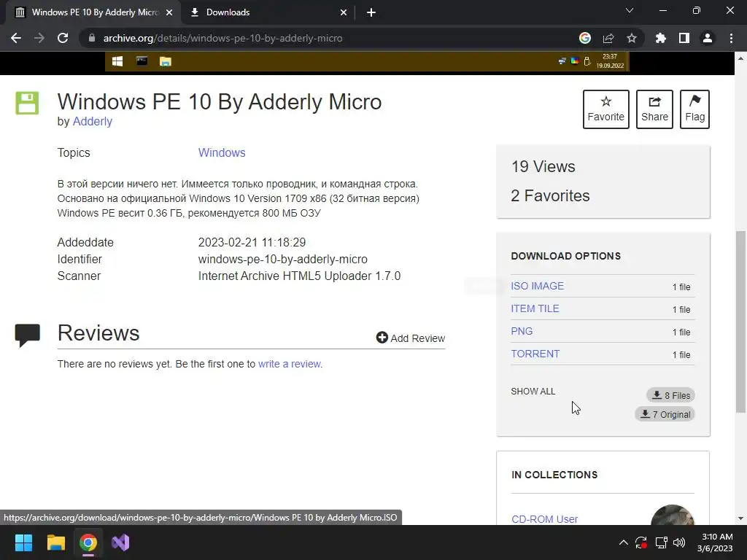Download the TORRENT file

click(535, 354)
